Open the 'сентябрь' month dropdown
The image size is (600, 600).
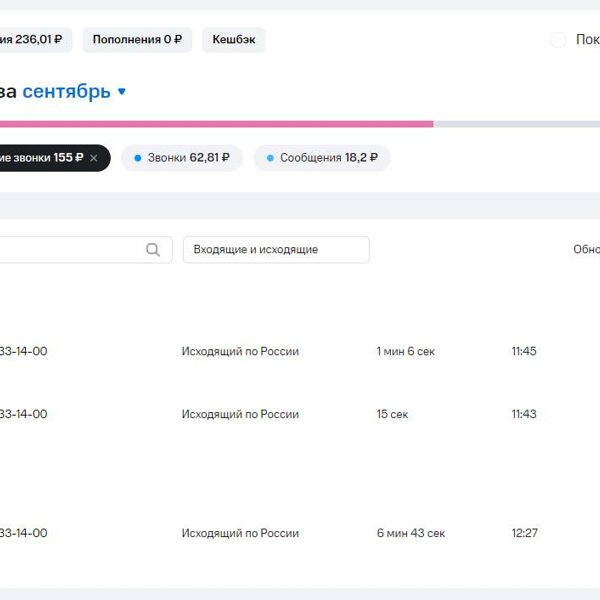tap(66, 92)
